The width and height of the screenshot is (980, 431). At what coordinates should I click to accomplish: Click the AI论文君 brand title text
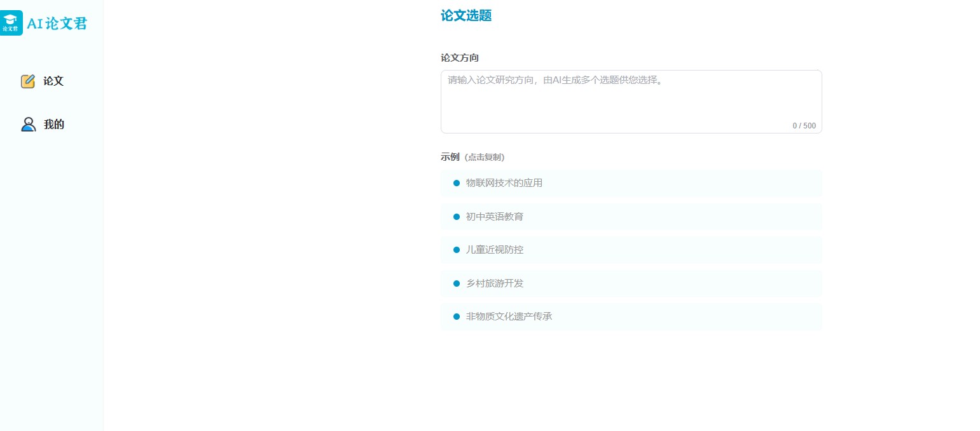click(x=57, y=24)
